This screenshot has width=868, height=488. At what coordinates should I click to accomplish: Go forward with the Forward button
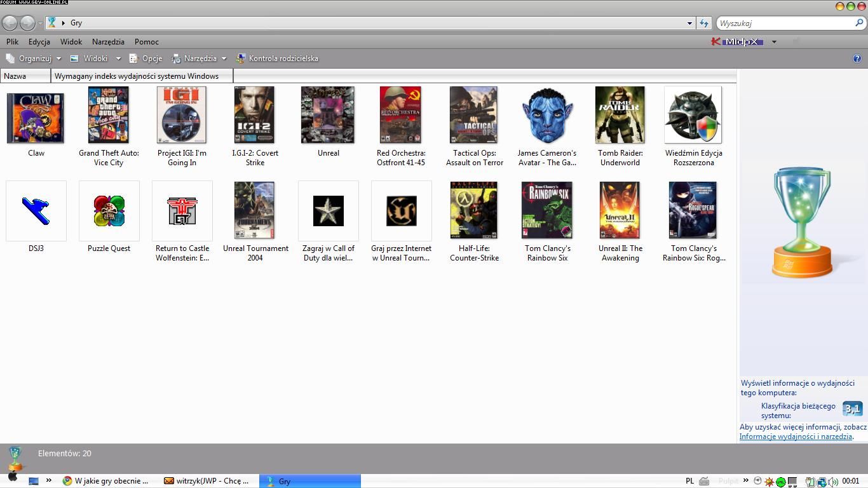coord(27,23)
